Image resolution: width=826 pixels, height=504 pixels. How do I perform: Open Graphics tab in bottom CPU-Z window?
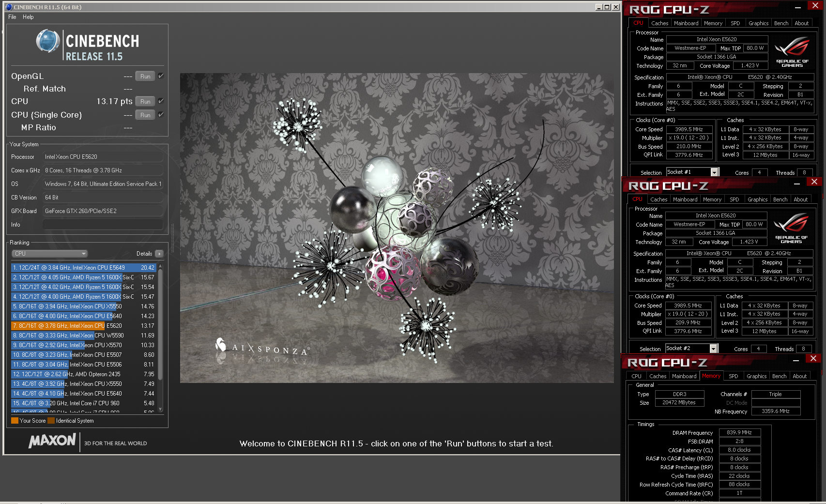point(756,376)
